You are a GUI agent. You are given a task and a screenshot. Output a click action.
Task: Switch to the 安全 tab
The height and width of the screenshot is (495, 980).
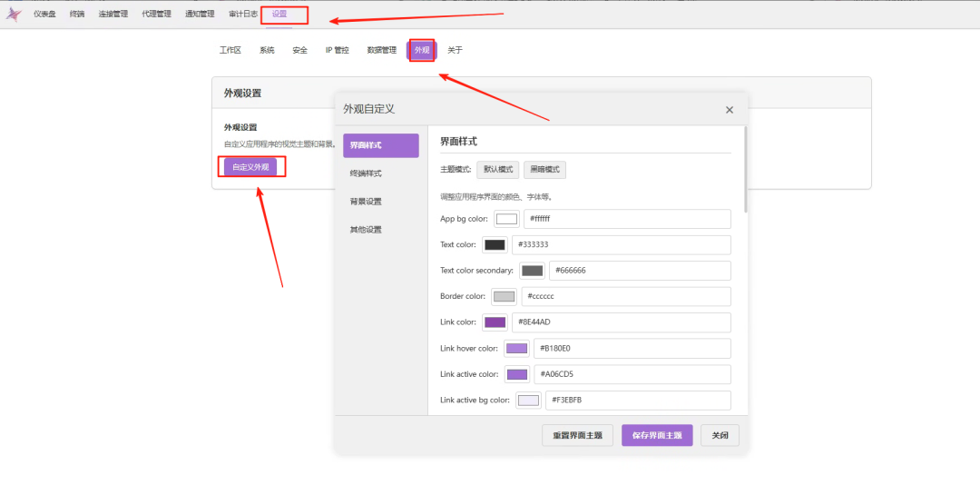click(299, 50)
